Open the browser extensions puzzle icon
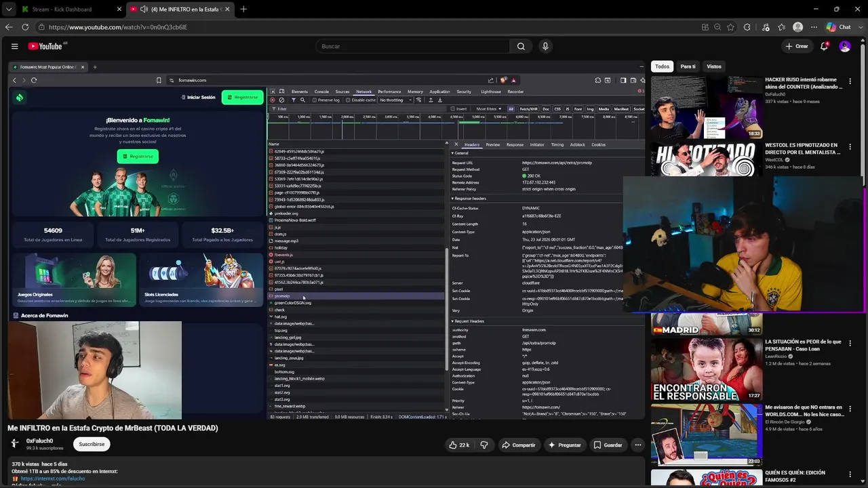 click(x=747, y=27)
